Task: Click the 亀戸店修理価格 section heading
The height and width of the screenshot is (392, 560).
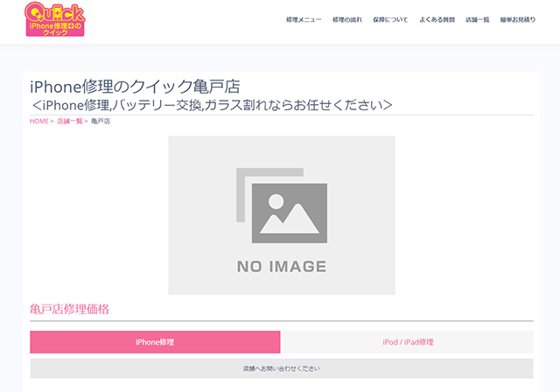Action: tap(69, 309)
